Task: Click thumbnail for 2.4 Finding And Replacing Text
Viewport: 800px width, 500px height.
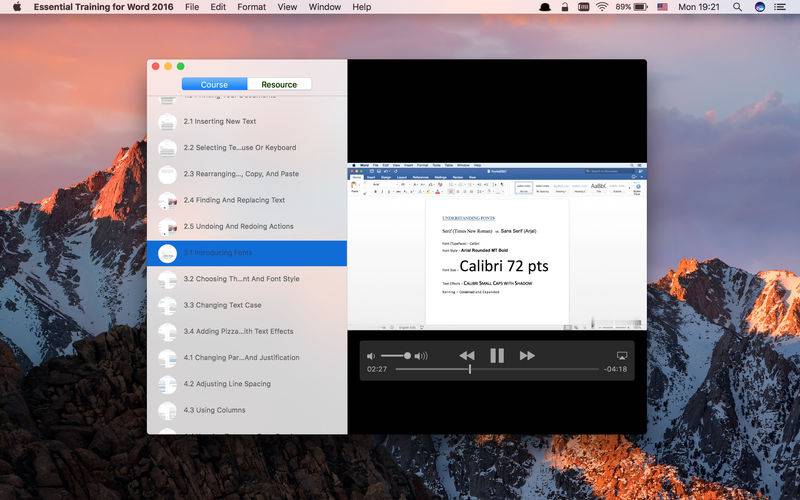Action: point(167,201)
